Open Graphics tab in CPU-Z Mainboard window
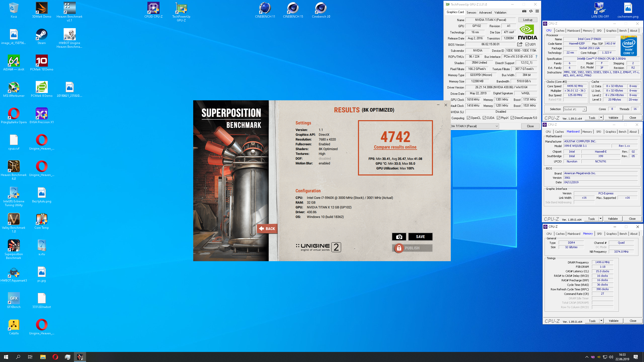 point(611,132)
